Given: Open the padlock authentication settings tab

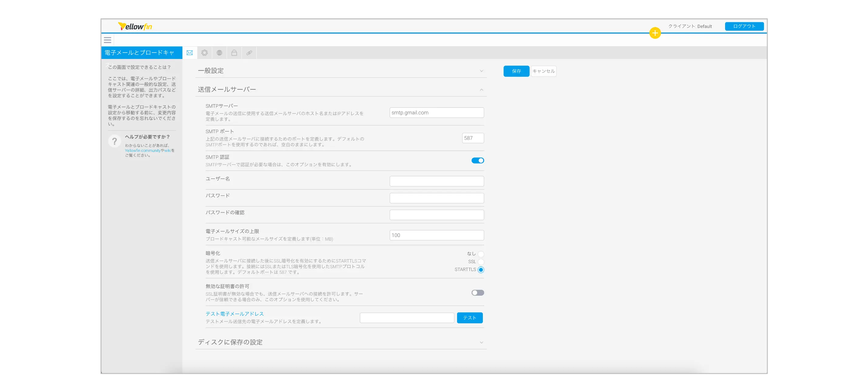Looking at the screenshot, I should tap(234, 53).
